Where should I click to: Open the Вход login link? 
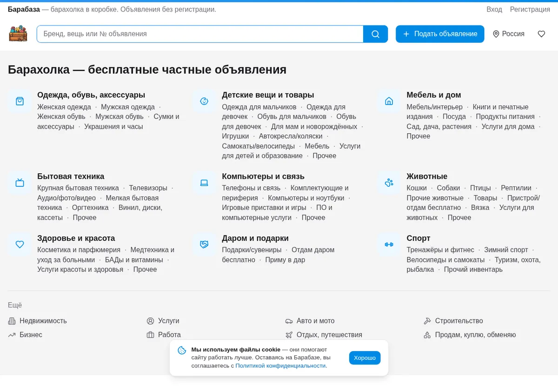494,9
